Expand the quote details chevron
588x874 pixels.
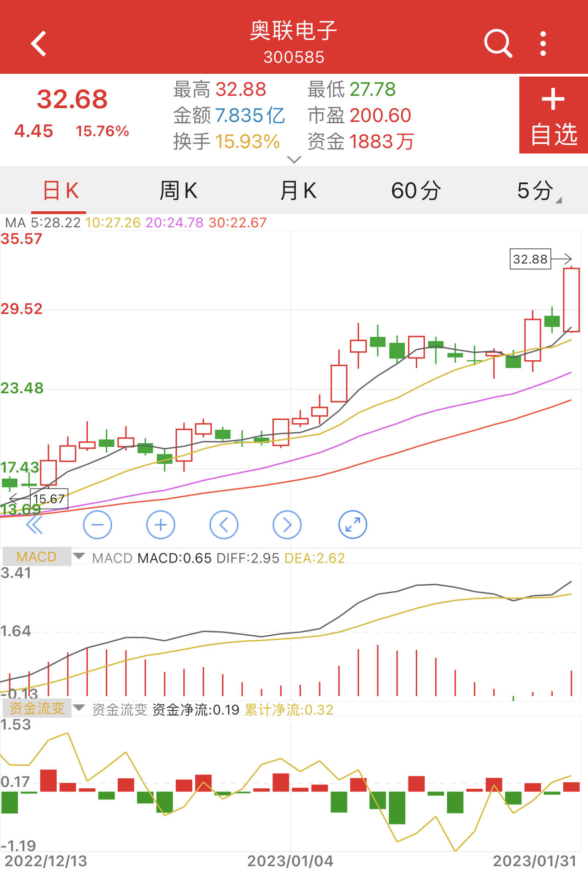(294, 159)
